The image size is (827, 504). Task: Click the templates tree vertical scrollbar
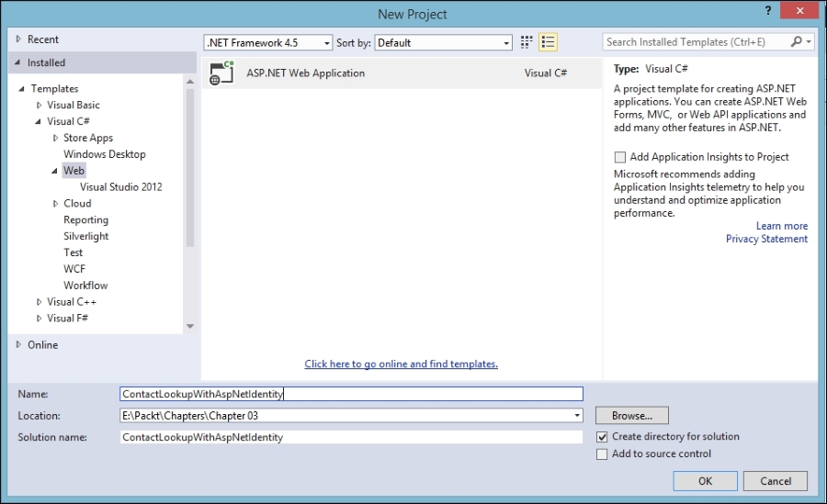pyautogui.click(x=190, y=165)
